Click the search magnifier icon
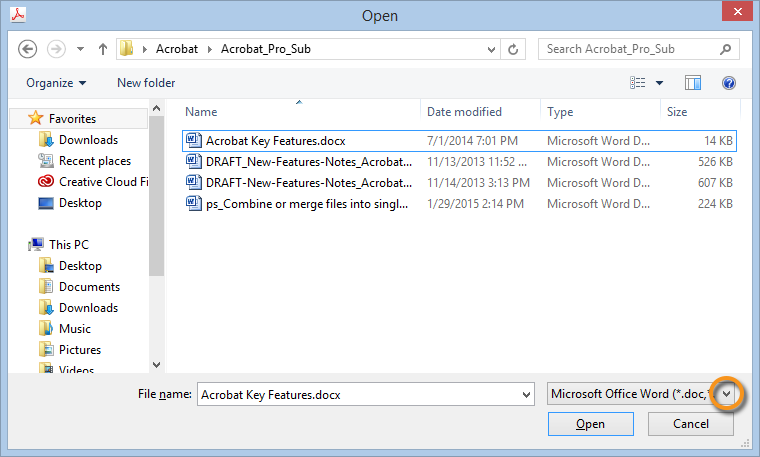This screenshot has height=457, width=760. coord(725,48)
